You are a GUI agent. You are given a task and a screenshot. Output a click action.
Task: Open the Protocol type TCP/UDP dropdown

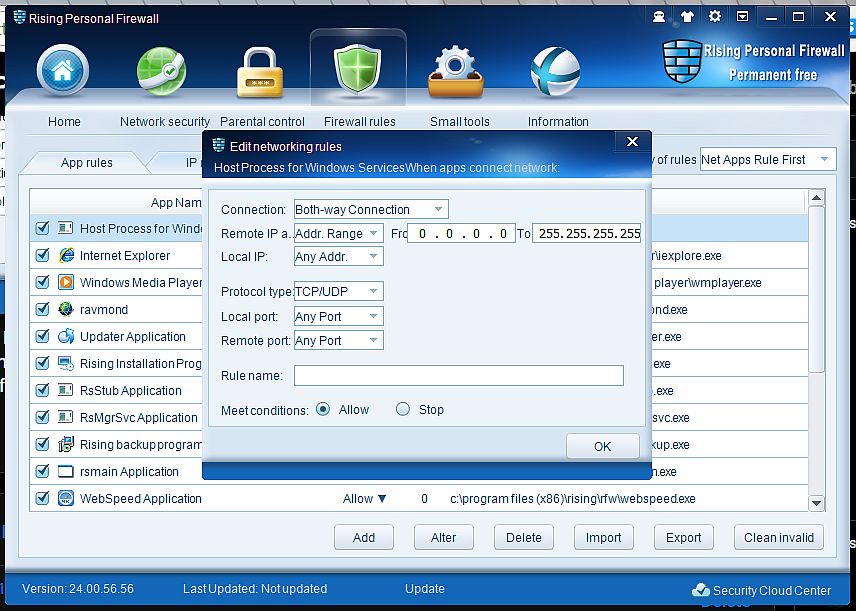coord(338,291)
